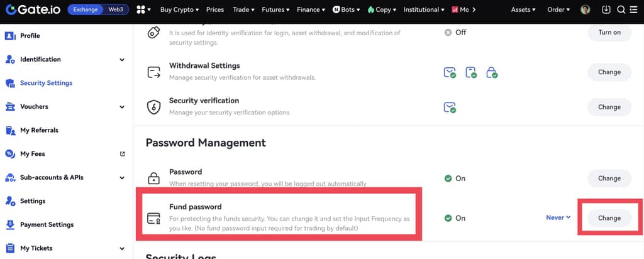Click the download app icon
This screenshot has height=259, width=644.
coord(606,10)
